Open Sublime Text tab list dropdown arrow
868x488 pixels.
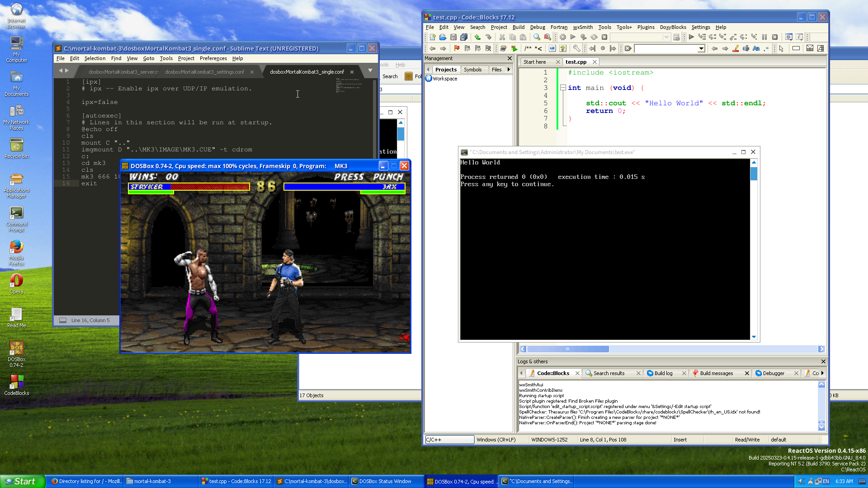point(370,70)
